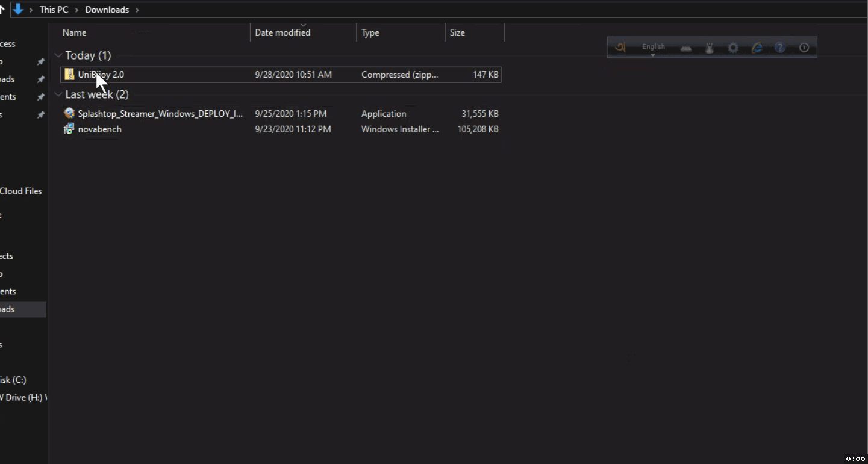Sort files by Name column header

75,32
